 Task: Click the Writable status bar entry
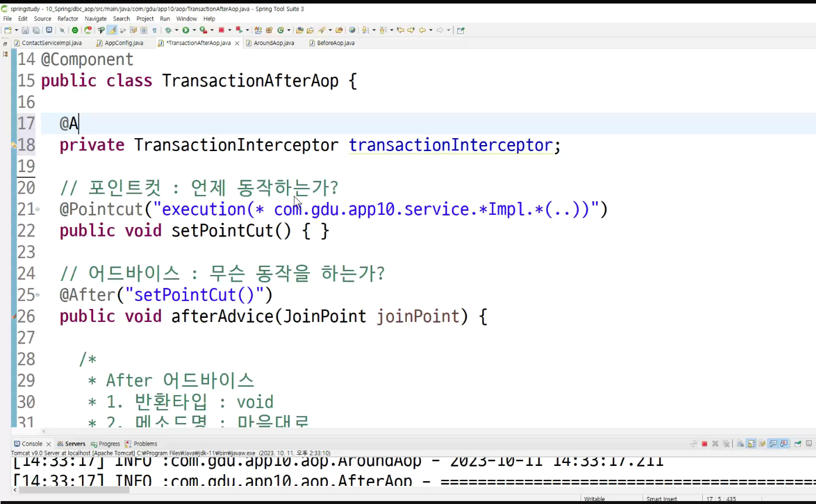point(595,499)
